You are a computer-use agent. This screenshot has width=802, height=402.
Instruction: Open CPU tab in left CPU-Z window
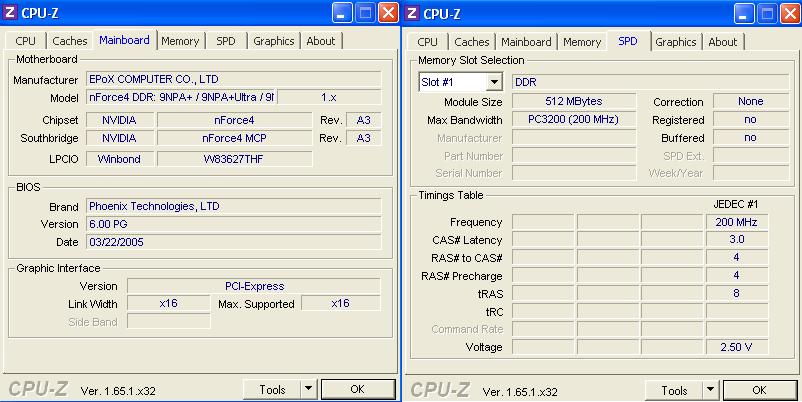click(x=25, y=41)
